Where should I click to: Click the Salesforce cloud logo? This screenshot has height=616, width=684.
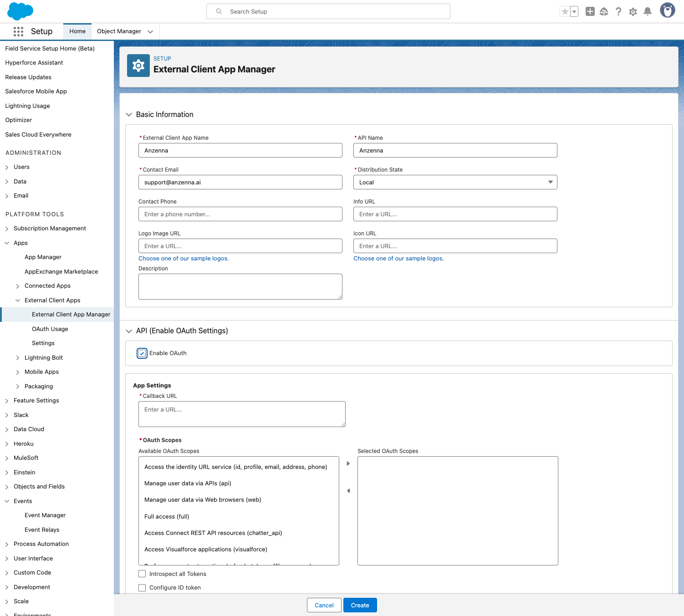(20, 11)
